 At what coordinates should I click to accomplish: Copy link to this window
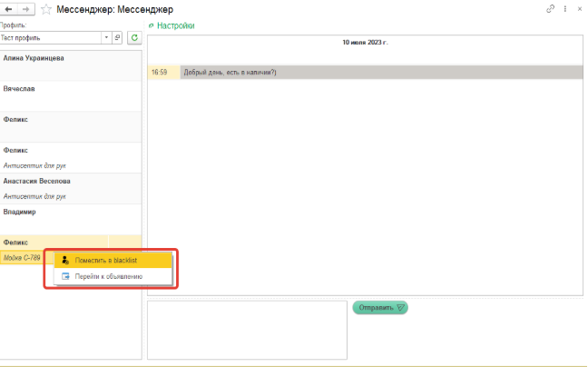tap(551, 9)
